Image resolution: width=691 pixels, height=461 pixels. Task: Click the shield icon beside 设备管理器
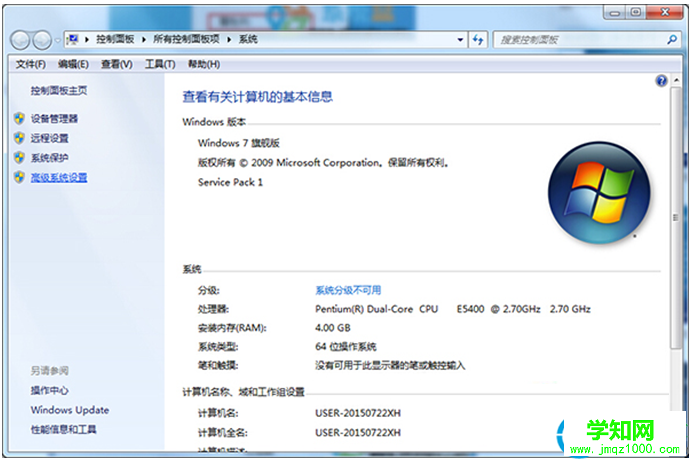coord(19,118)
